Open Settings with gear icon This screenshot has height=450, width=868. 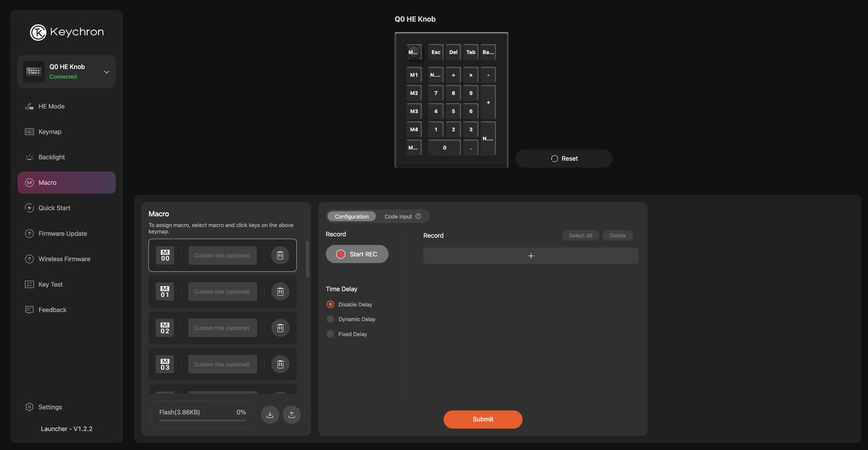(x=30, y=407)
